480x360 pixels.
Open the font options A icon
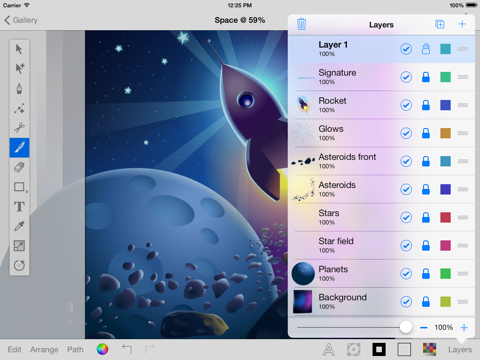point(329,349)
